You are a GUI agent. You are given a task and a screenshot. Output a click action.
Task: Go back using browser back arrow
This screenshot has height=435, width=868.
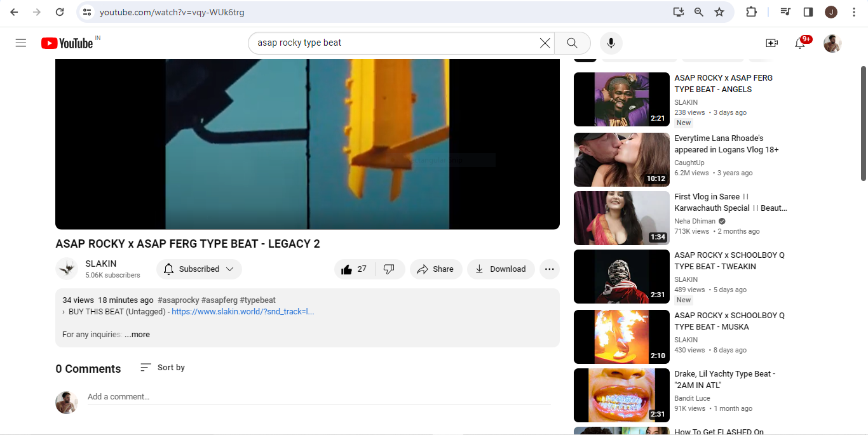click(x=14, y=12)
